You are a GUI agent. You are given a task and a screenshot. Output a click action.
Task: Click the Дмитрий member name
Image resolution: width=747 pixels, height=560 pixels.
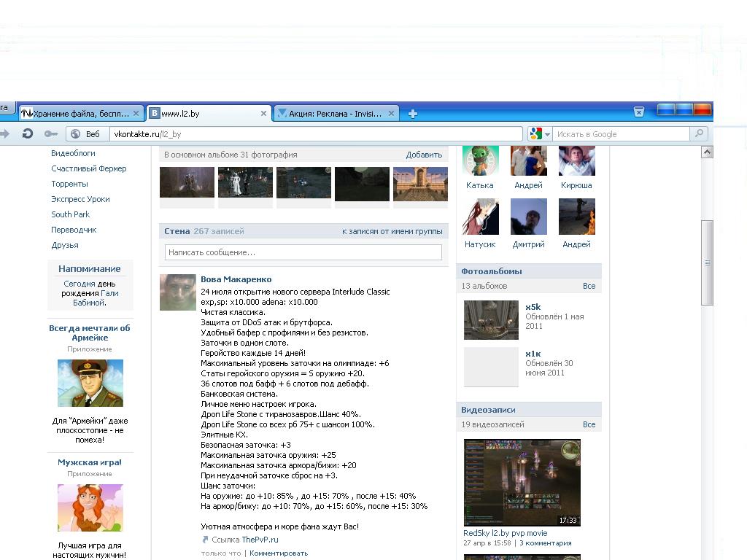click(528, 244)
